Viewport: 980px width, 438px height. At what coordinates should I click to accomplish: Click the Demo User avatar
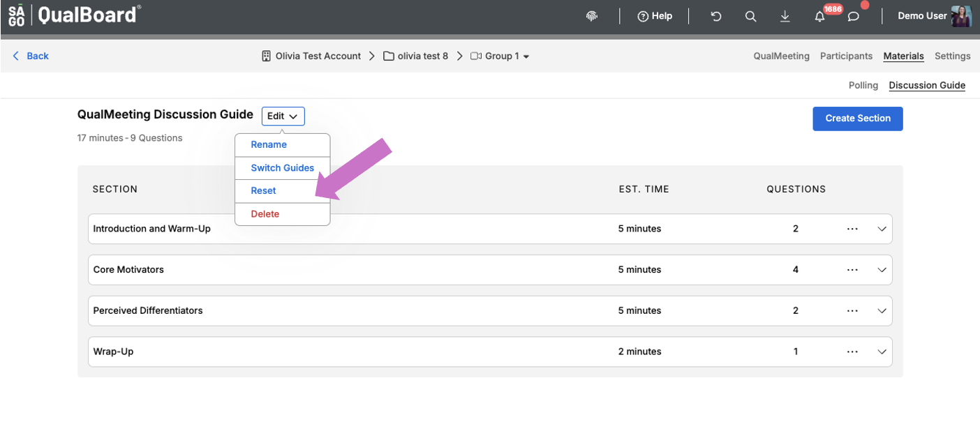[x=961, y=15]
